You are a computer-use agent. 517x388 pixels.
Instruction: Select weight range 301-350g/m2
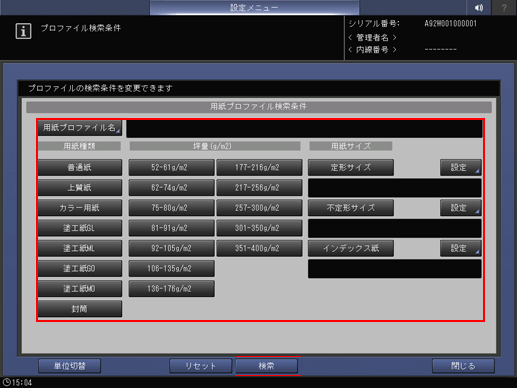259,228
